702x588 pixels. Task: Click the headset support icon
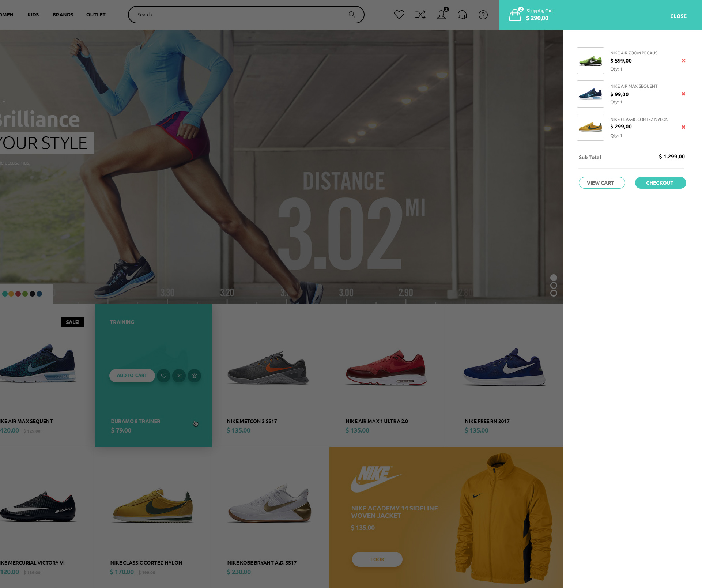(x=462, y=15)
